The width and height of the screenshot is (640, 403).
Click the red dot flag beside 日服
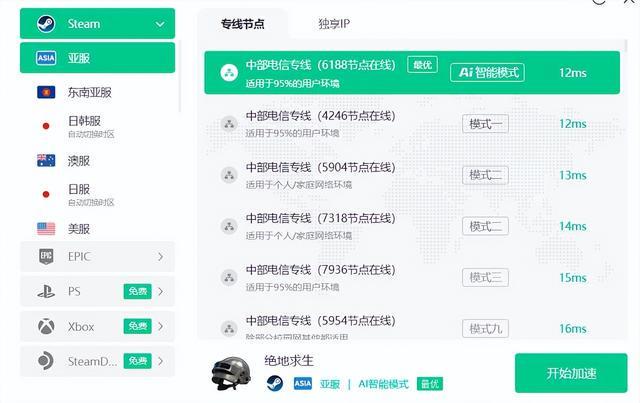click(x=46, y=194)
